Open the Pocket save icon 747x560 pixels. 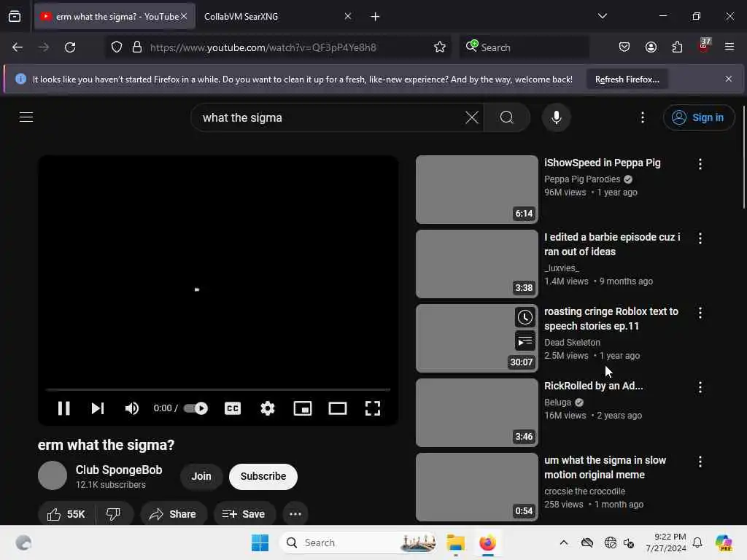pos(624,47)
